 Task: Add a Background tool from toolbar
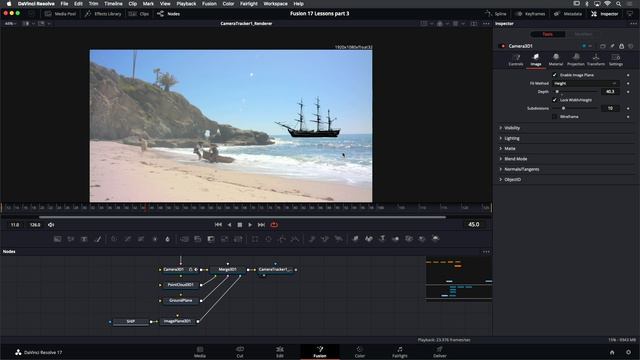pyautogui.click(x=58, y=239)
